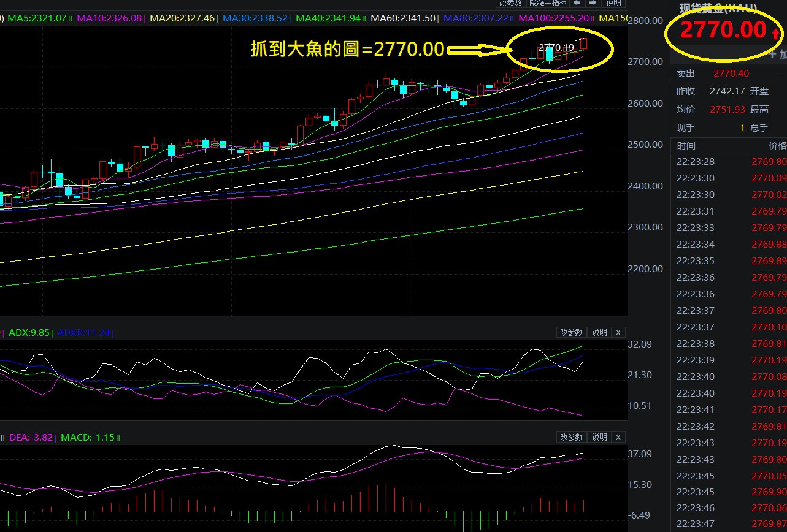Image resolution: width=787 pixels, height=532 pixels.
Task: Toggle the MA100 line marker
Action: [592, 19]
